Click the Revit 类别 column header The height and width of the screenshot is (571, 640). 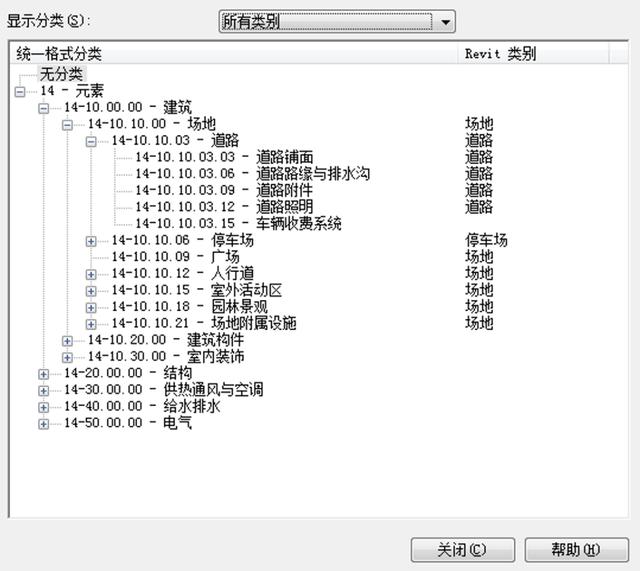pyautogui.click(x=533, y=53)
